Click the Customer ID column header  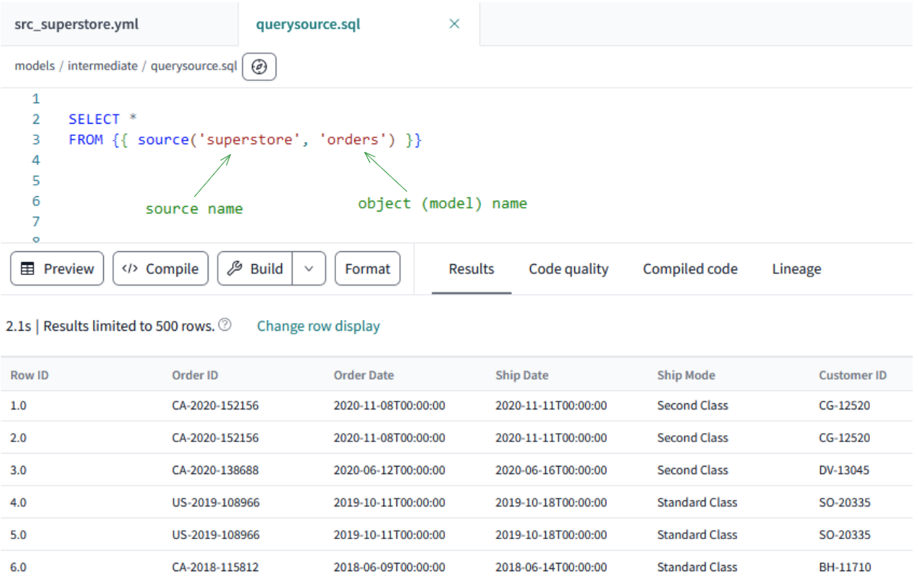[852, 375]
